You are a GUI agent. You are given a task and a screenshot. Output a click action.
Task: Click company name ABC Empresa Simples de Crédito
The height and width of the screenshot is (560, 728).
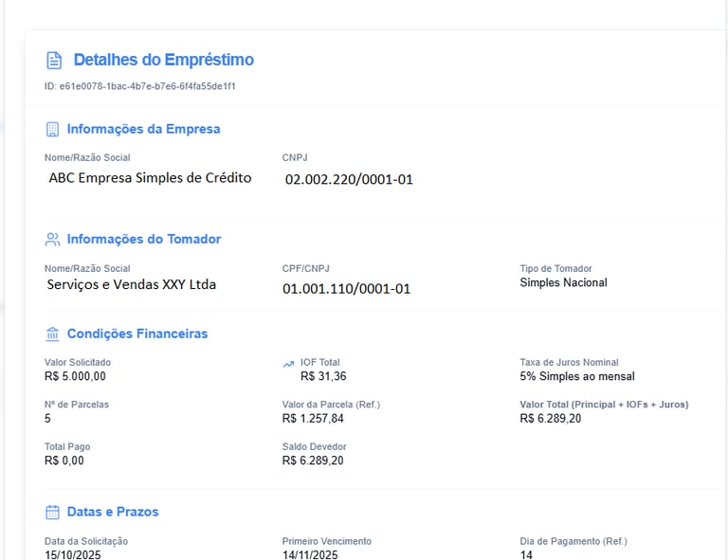[x=150, y=178]
